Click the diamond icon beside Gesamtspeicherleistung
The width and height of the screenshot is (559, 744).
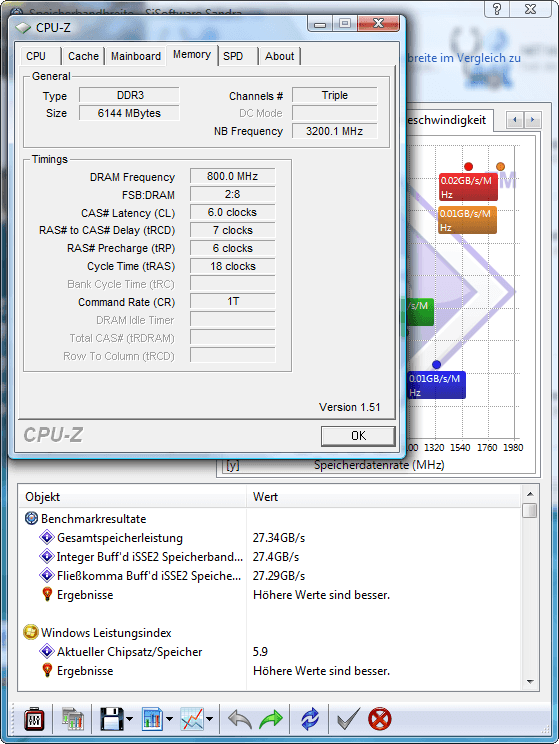(x=47, y=537)
